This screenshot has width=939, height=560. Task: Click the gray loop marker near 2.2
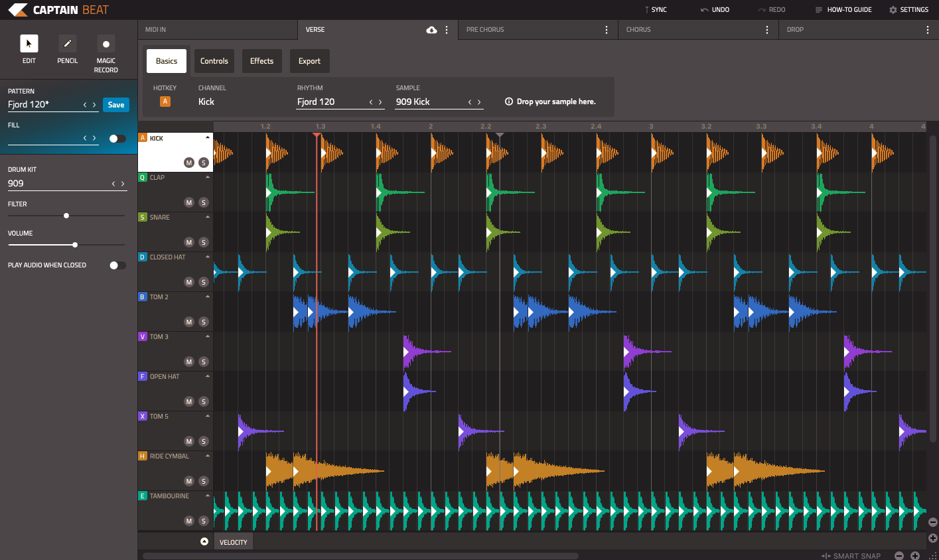pos(500,135)
